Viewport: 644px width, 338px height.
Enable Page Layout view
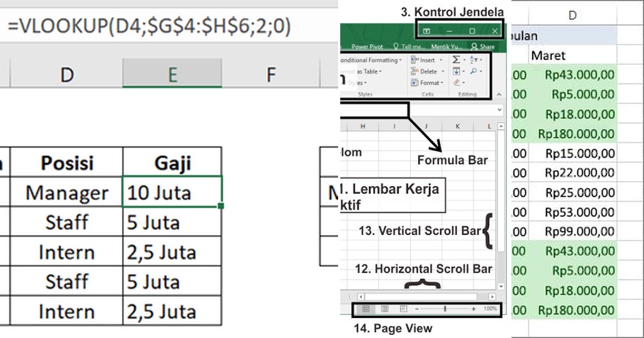pos(385,308)
